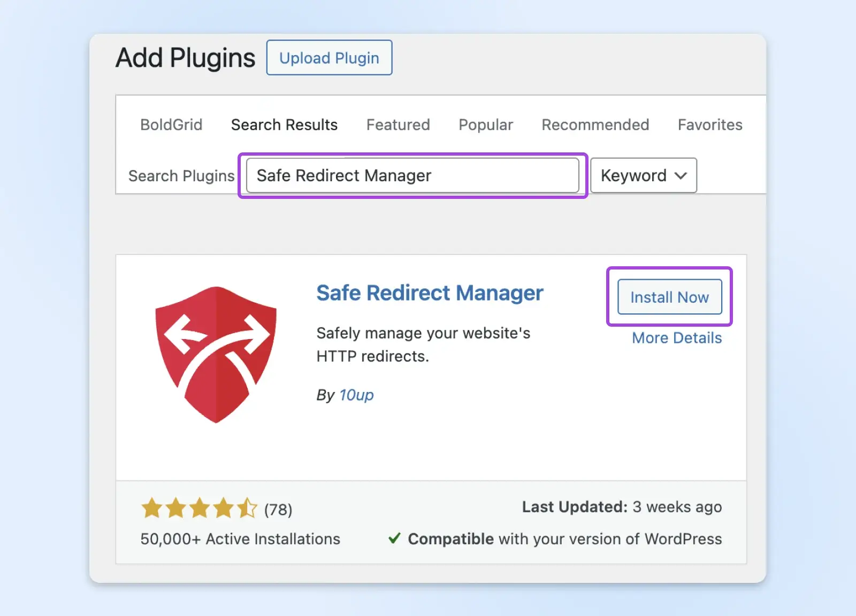Open the Keyword search type dropdown

coord(643,175)
